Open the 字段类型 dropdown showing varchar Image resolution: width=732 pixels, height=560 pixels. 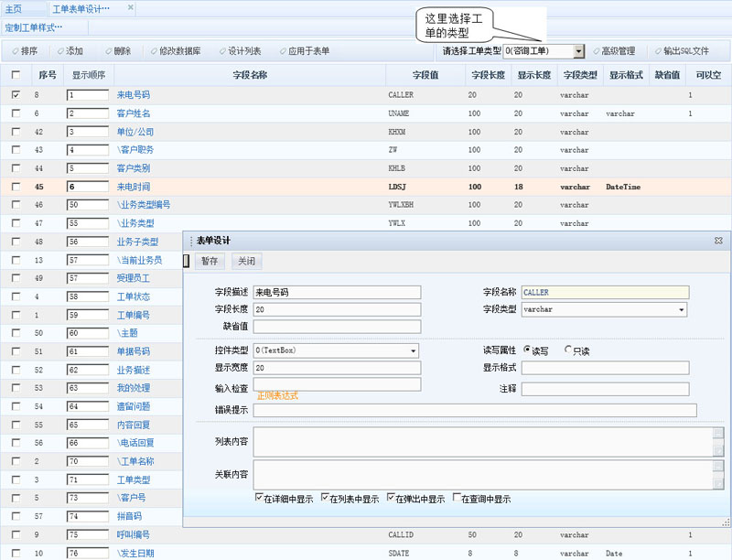point(605,309)
